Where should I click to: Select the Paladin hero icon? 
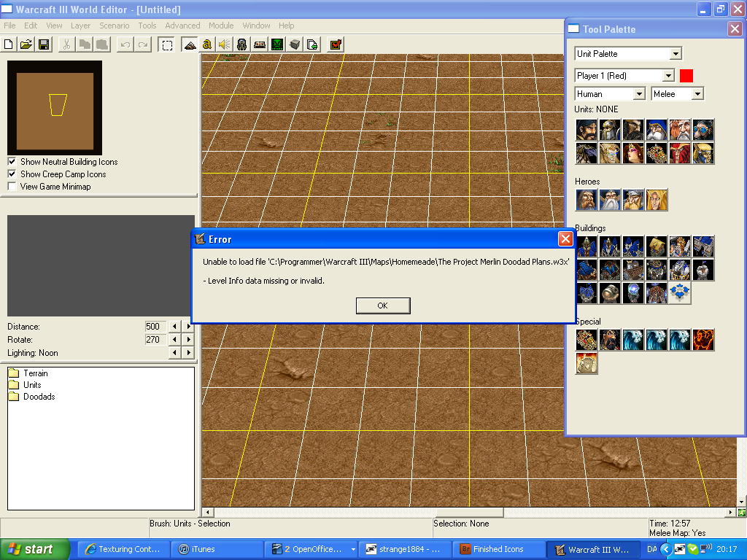click(587, 200)
